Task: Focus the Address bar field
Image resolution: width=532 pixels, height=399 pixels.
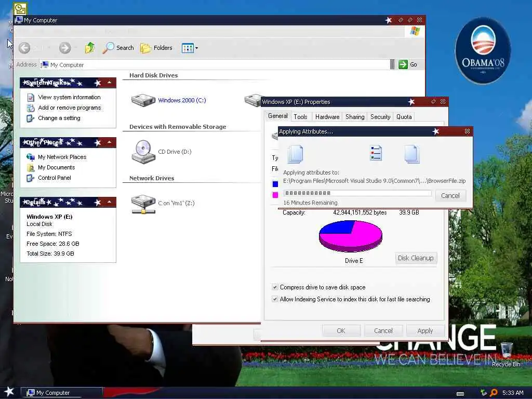Action: click(215, 64)
